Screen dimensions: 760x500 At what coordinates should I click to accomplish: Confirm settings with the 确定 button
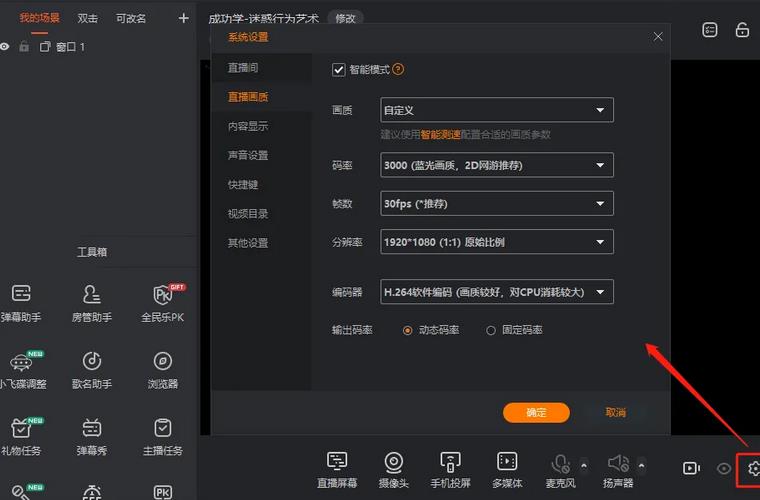[536, 412]
